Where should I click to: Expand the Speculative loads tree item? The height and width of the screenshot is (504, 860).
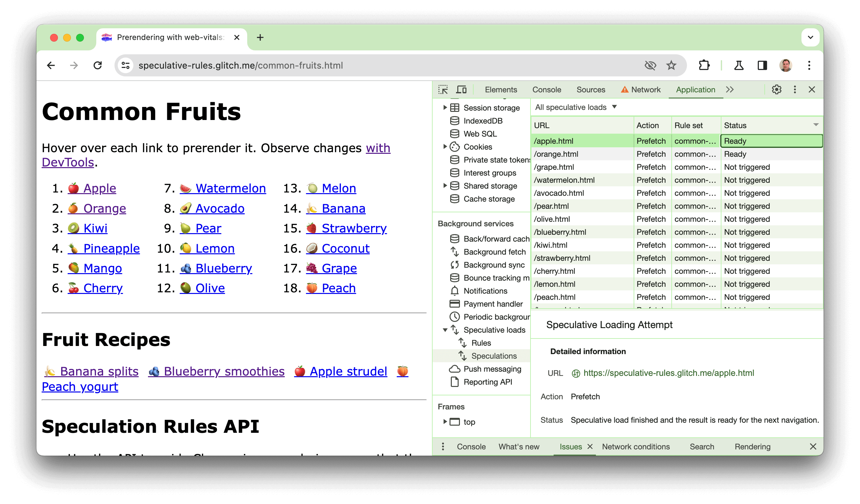pyautogui.click(x=444, y=330)
